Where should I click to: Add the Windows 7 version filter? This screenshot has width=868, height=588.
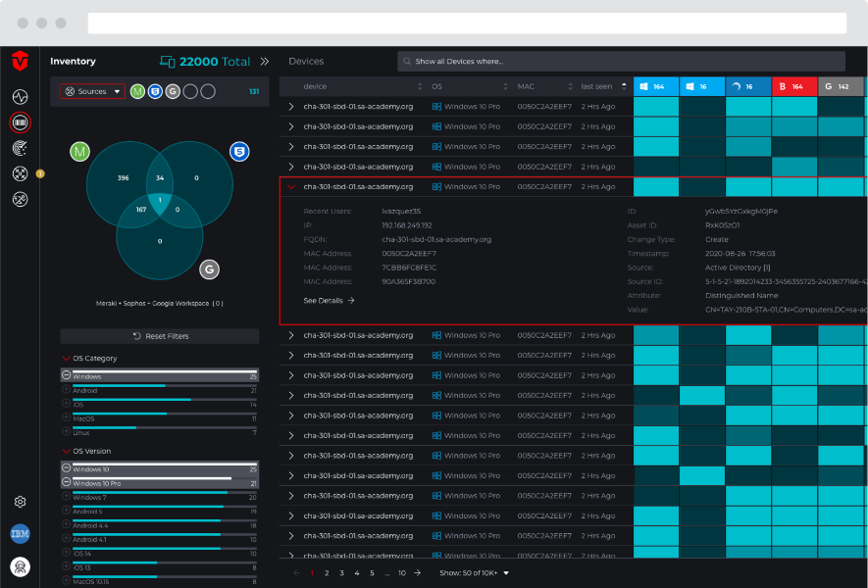pyautogui.click(x=66, y=496)
